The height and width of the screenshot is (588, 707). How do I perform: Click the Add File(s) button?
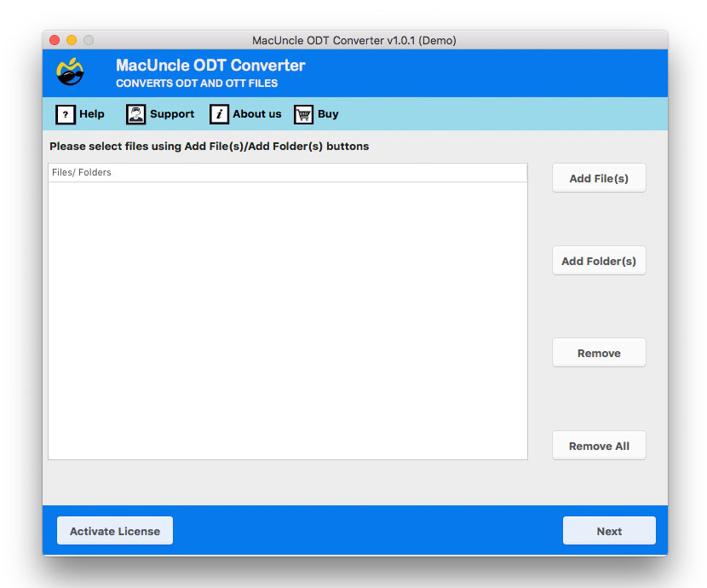point(599,178)
